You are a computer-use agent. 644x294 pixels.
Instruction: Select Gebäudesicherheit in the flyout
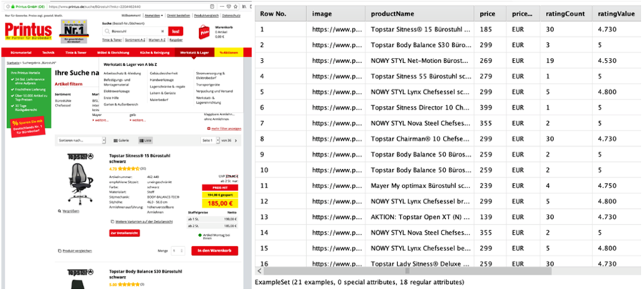tap(164, 73)
